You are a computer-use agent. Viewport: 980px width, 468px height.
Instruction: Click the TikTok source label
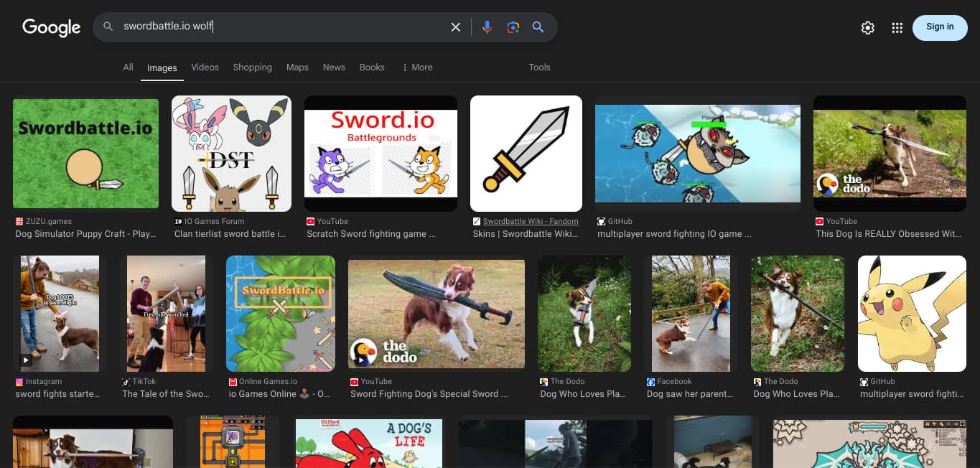pyautogui.click(x=144, y=382)
